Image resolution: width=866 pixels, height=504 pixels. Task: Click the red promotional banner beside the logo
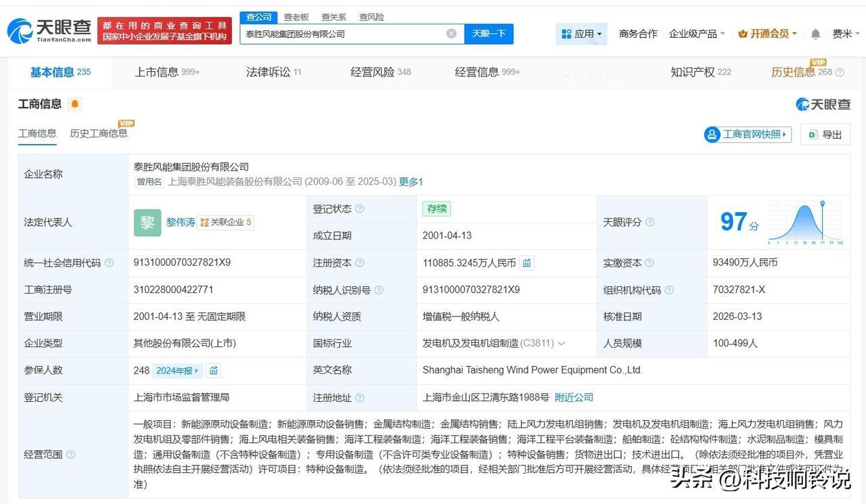point(164,31)
